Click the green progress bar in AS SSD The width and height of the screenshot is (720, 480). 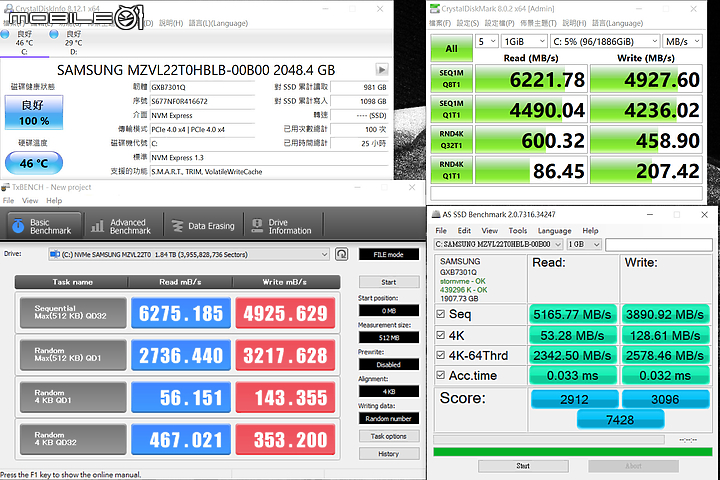[x=573, y=452]
